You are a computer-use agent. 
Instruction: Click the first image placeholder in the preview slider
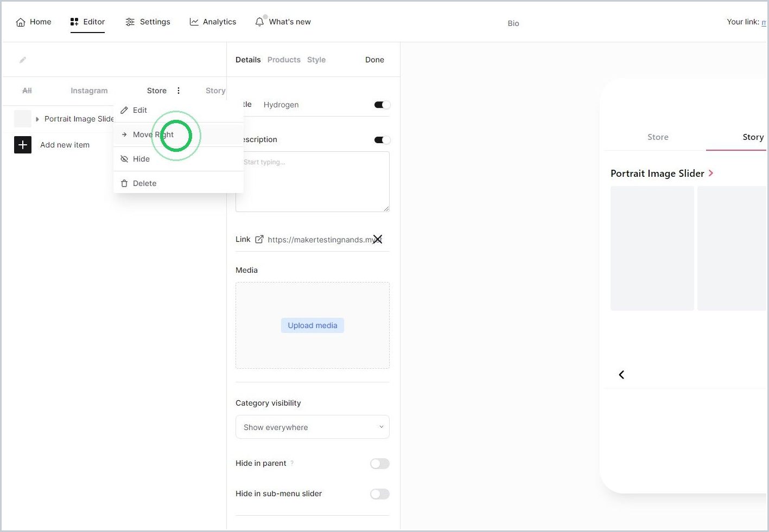coord(652,248)
